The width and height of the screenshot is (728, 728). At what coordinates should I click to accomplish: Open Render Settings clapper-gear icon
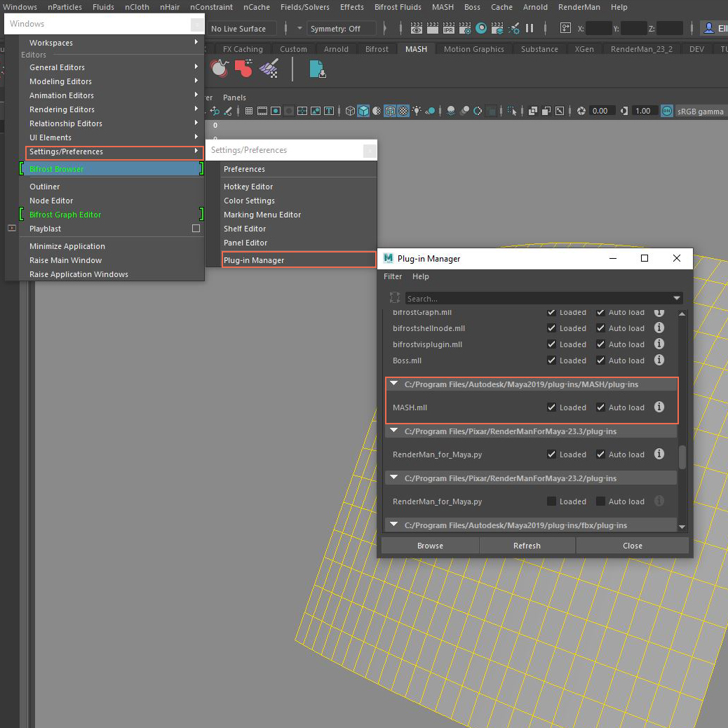pos(465,28)
